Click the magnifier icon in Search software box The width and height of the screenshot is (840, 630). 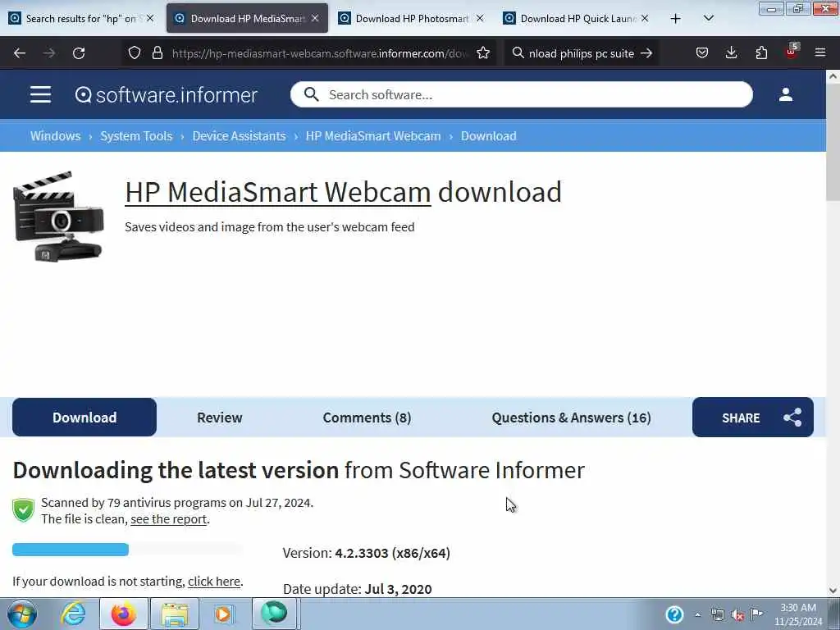311,94
